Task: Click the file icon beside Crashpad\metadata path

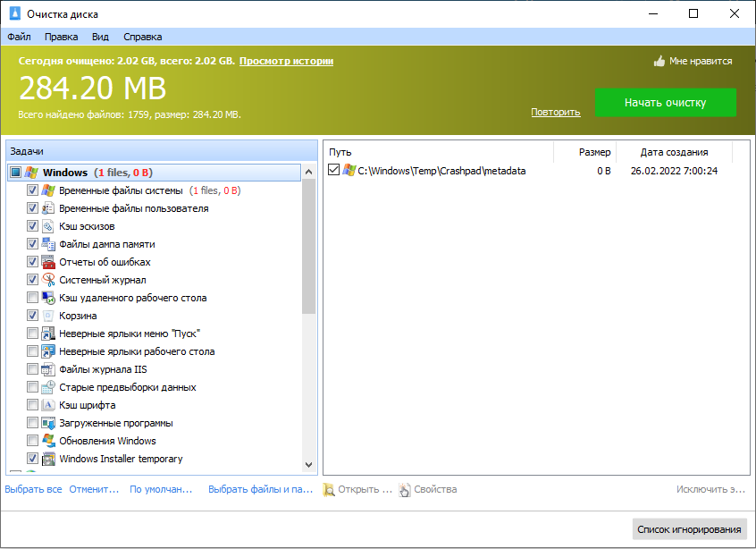Action: pyautogui.click(x=349, y=170)
